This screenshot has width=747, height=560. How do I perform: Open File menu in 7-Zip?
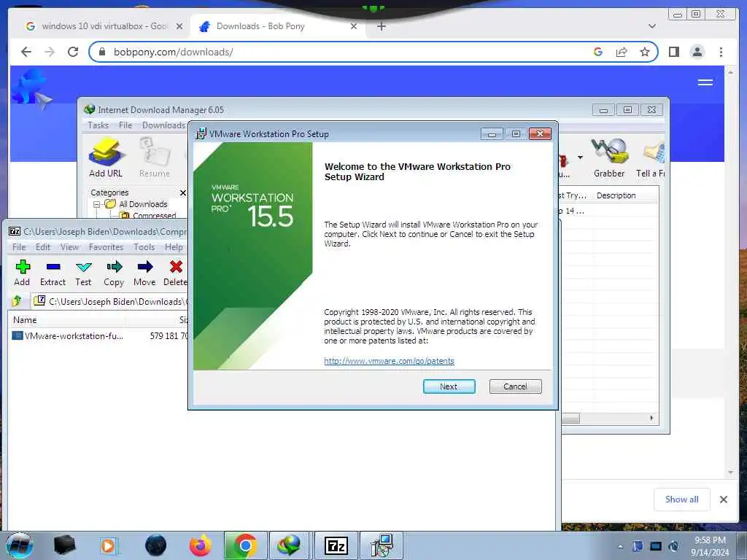point(19,246)
